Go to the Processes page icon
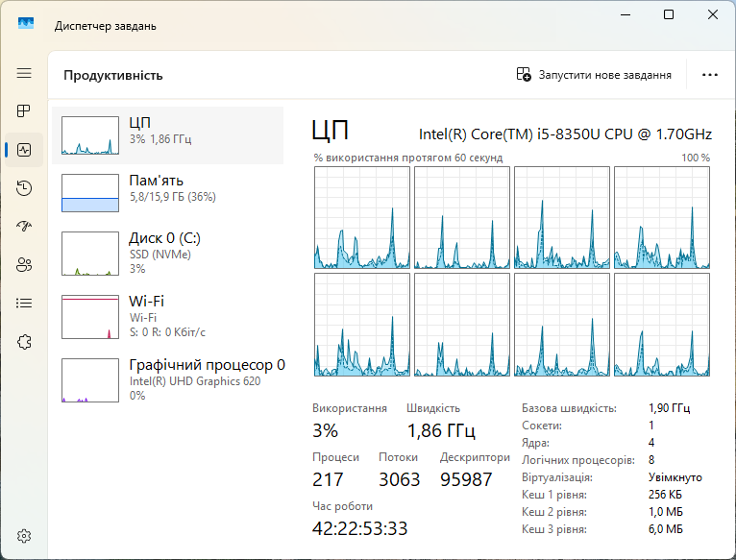The height and width of the screenshot is (560, 736). [x=24, y=111]
